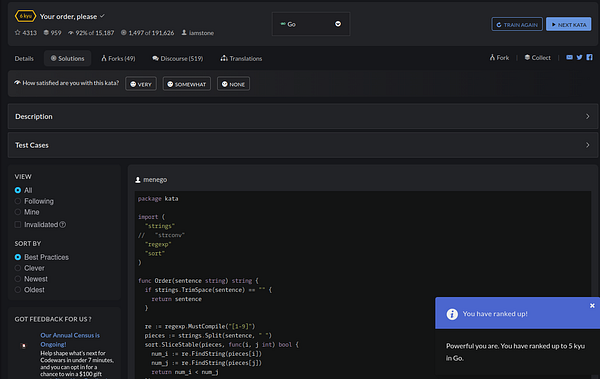Screen dimensions: 600x379
Task: Click the 'Your order, please' title
Action: tap(68, 16)
